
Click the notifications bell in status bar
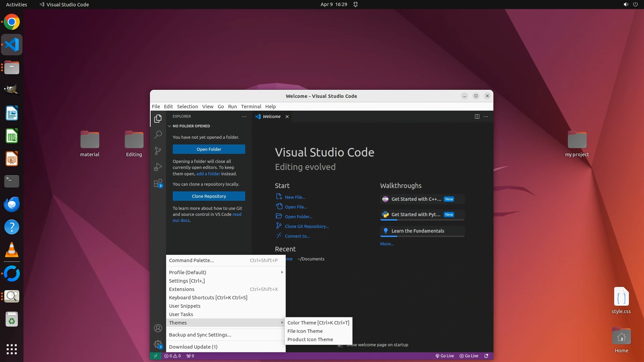[x=486, y=356]
